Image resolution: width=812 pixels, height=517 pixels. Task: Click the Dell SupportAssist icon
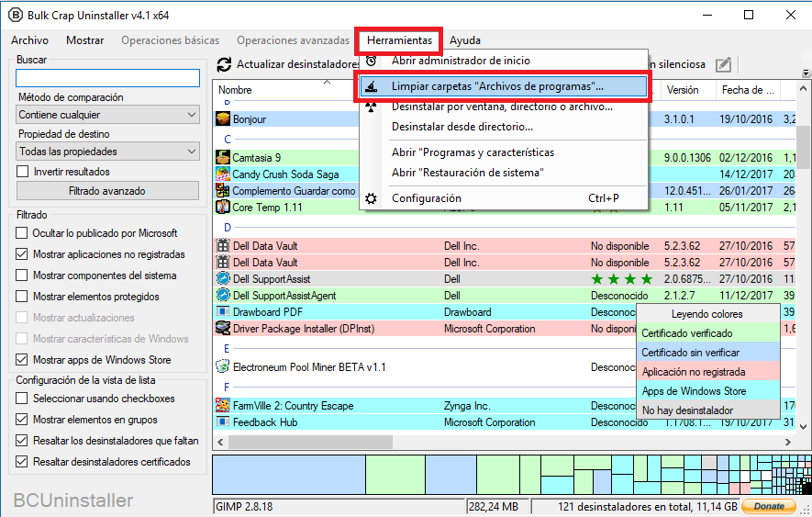[223, 278]
